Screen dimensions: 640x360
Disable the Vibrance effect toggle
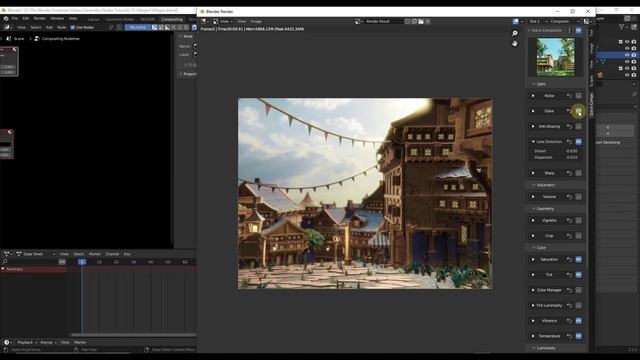[578, 321]
